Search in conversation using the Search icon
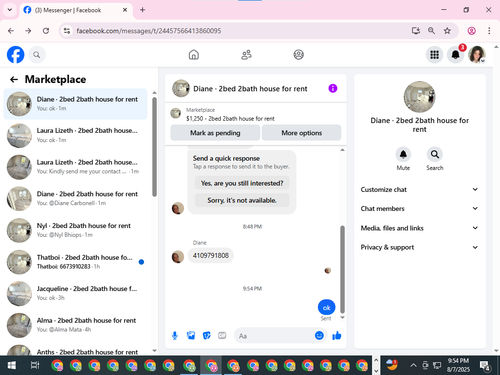The image size is (500, 375). [x=435, y=154]
